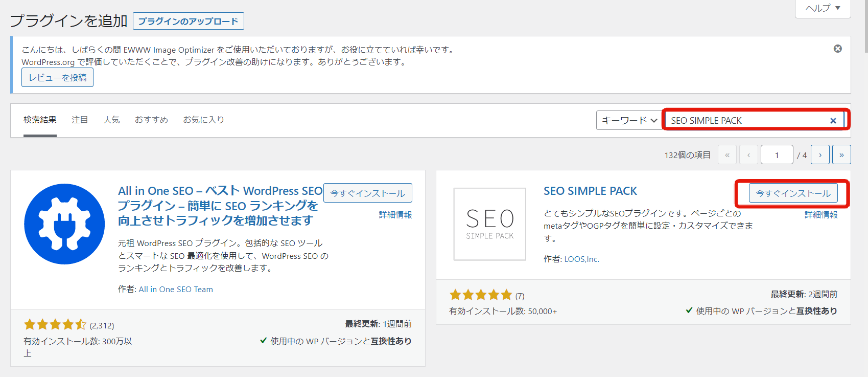This screenshot has height=377, width=868.
Task: Click the プラグインのアップロード button
Action: coord(188,21)
